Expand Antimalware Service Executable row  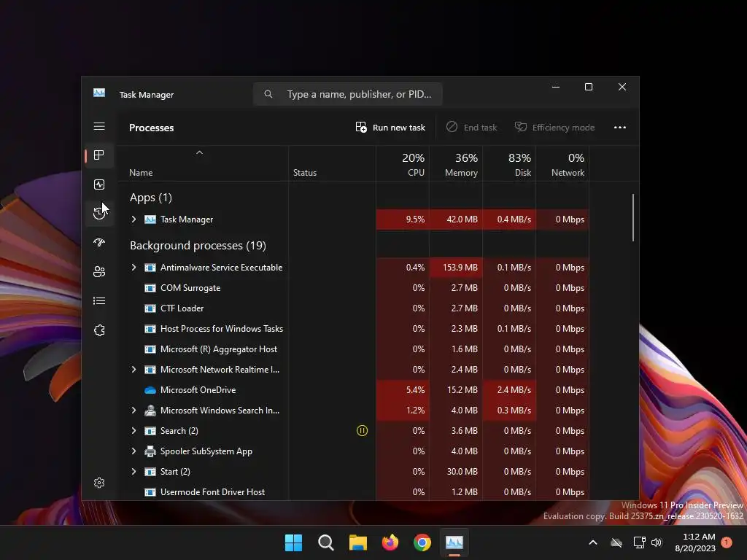click(x=134, y=267)
